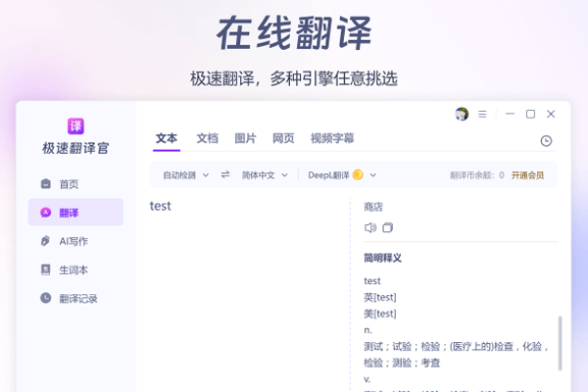Open AI写作 in sidebar
588x392 pixels.
point(75,241)
